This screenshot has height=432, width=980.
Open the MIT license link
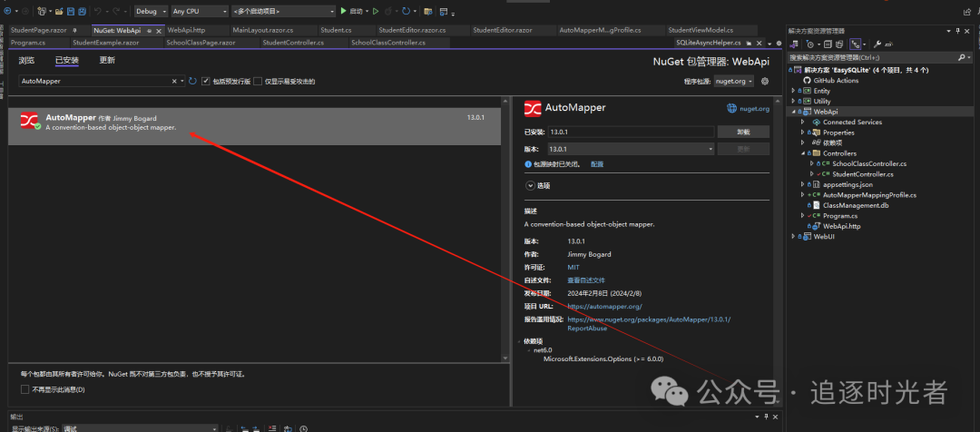click(573, 268)
